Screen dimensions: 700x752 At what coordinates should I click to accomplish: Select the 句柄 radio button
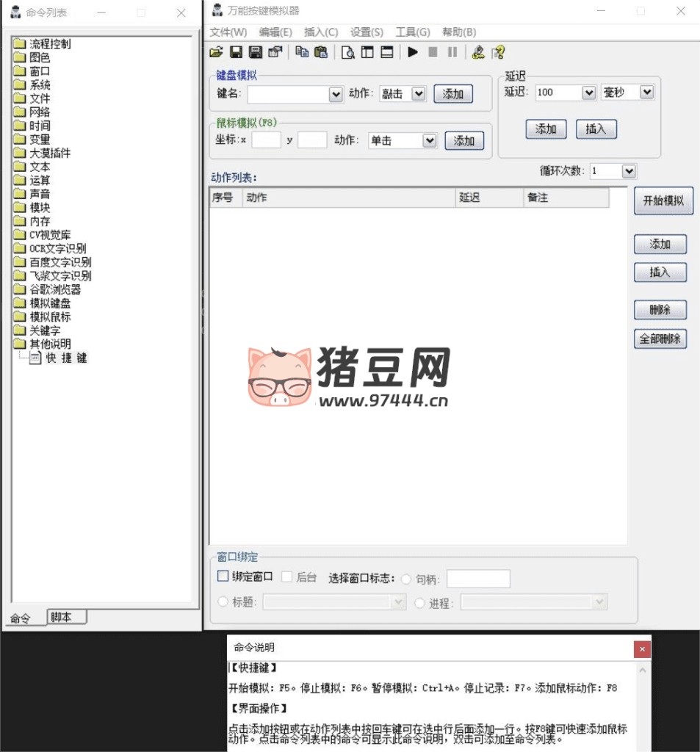[x=406, y=579]
